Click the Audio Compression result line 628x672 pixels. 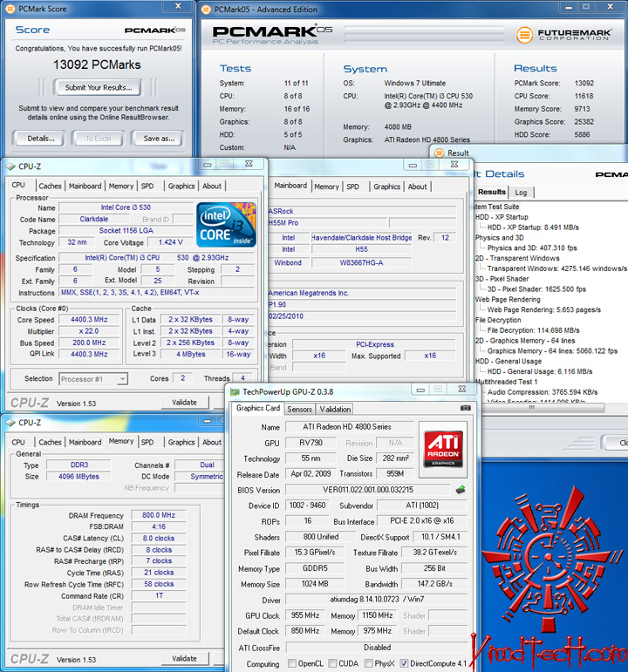point(543,391)
